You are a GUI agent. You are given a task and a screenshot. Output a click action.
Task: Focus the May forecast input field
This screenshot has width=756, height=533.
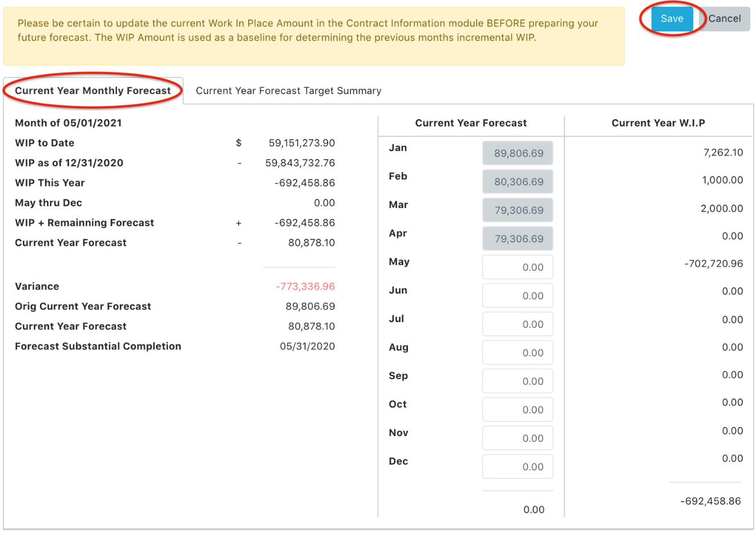518,267
